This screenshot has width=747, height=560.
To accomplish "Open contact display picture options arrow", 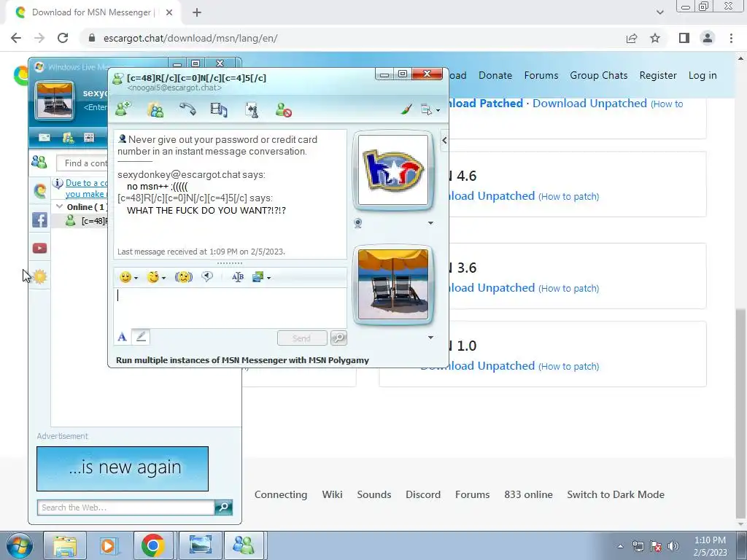I will tap(430, 223).
